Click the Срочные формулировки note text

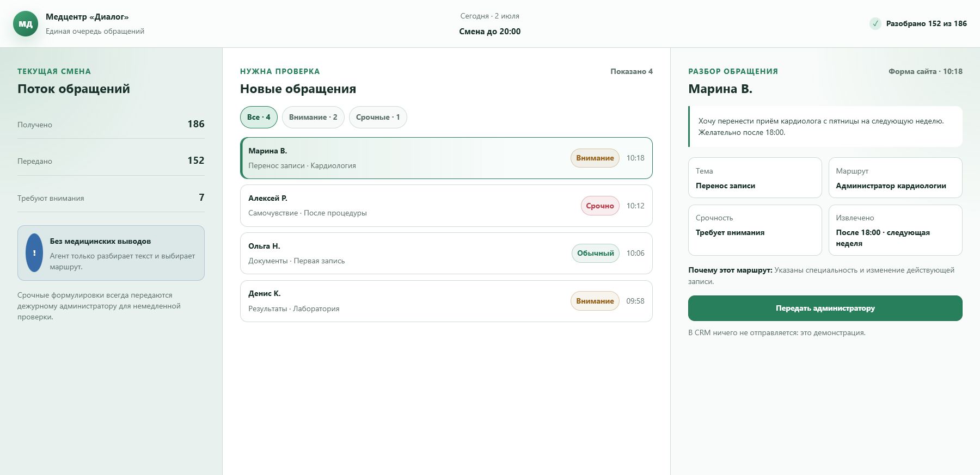tap(99, 306)
